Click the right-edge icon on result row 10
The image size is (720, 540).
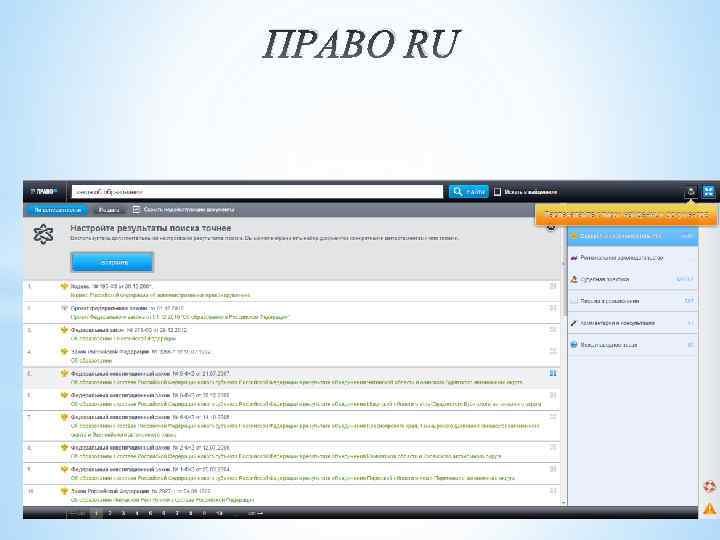553,491
